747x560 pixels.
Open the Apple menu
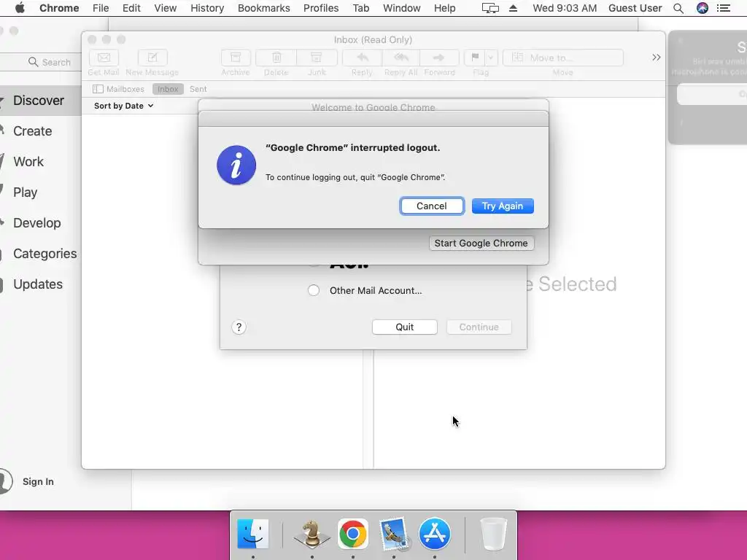pyautogui.click(x=20, y=8)
